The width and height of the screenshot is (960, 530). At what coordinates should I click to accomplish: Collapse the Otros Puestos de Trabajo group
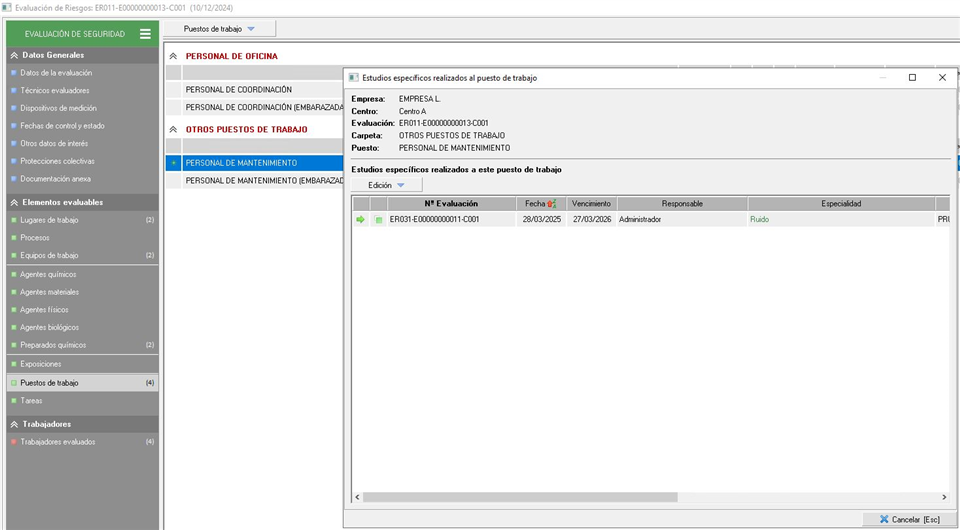173,130
